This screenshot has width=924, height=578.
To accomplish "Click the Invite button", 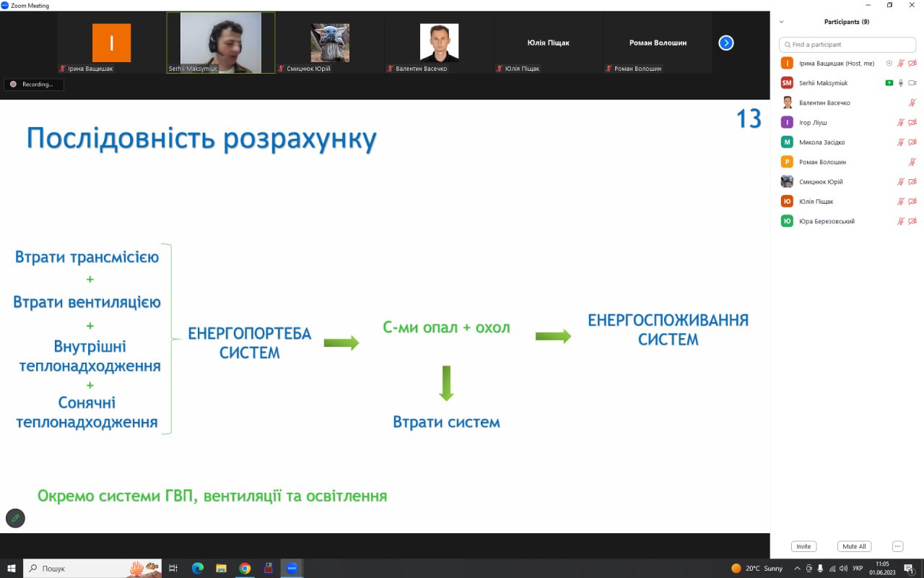I will (803, 546).
